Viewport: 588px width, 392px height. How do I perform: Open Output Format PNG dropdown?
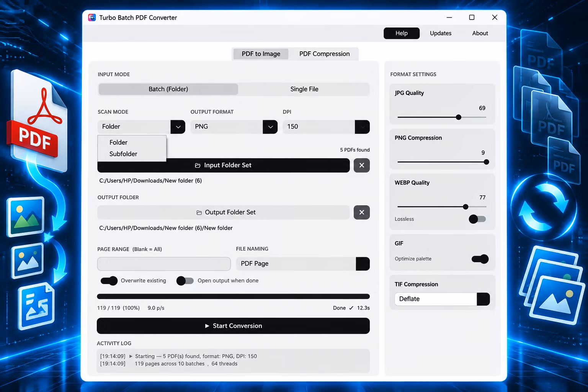[x=270, y=127]
